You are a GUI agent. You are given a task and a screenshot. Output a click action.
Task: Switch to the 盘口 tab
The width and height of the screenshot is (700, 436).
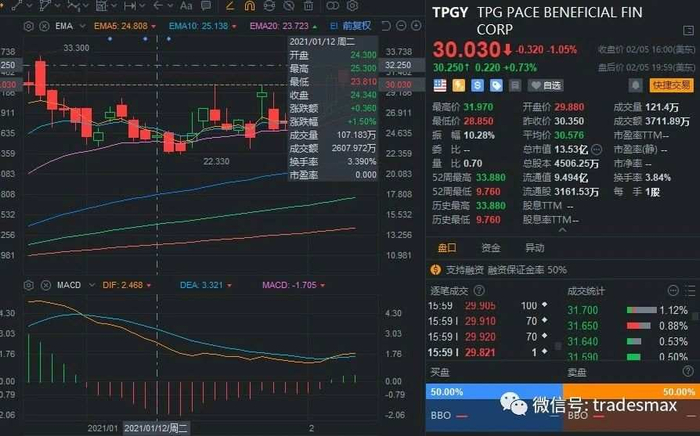click(x=447, y=248)
